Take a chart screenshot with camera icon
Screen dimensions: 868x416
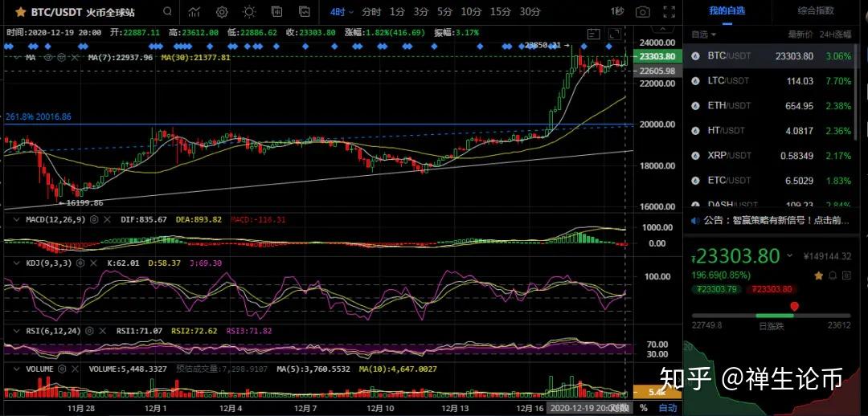[x=643, y=11]
